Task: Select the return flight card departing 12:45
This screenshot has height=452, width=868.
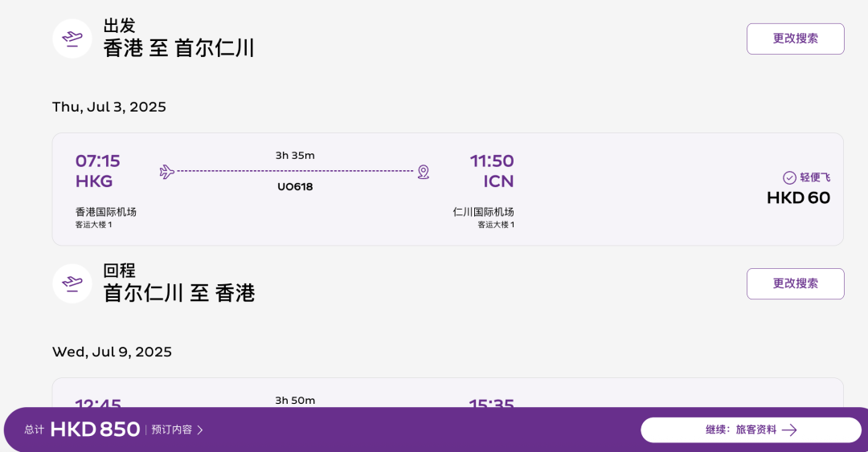Action: (448, 393)
